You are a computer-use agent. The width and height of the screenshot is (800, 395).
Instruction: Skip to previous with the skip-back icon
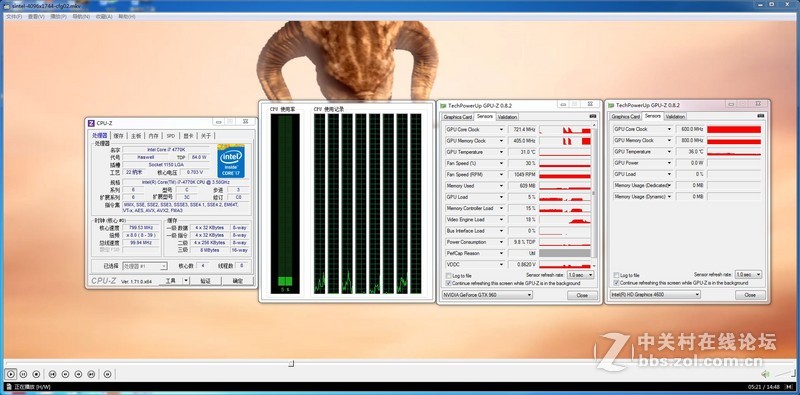pos(52,374)
